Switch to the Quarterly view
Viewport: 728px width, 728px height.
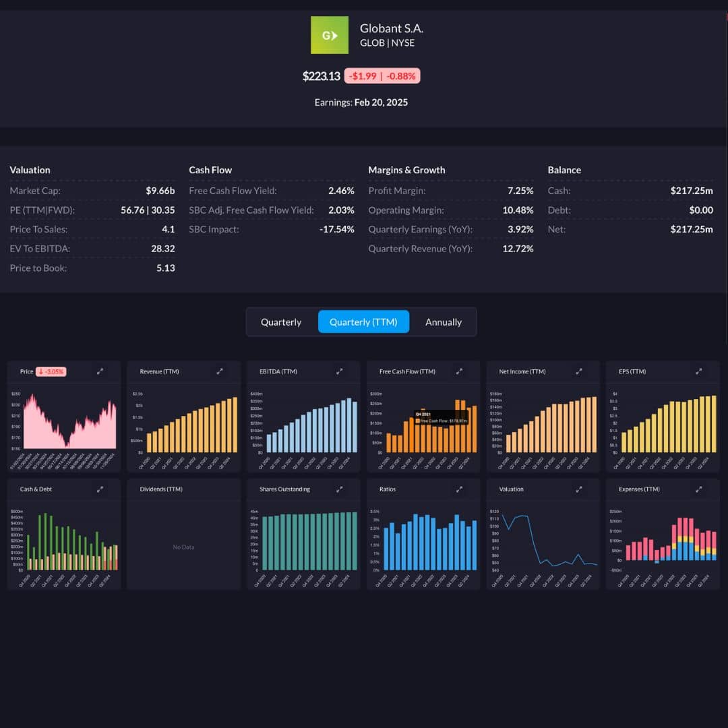pos(281,322)
